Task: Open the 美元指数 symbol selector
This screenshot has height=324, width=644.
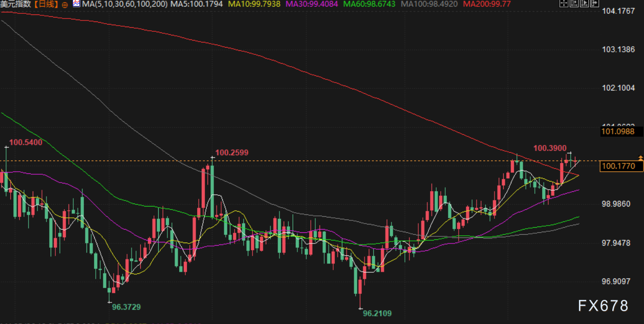Action: point(15,4)
